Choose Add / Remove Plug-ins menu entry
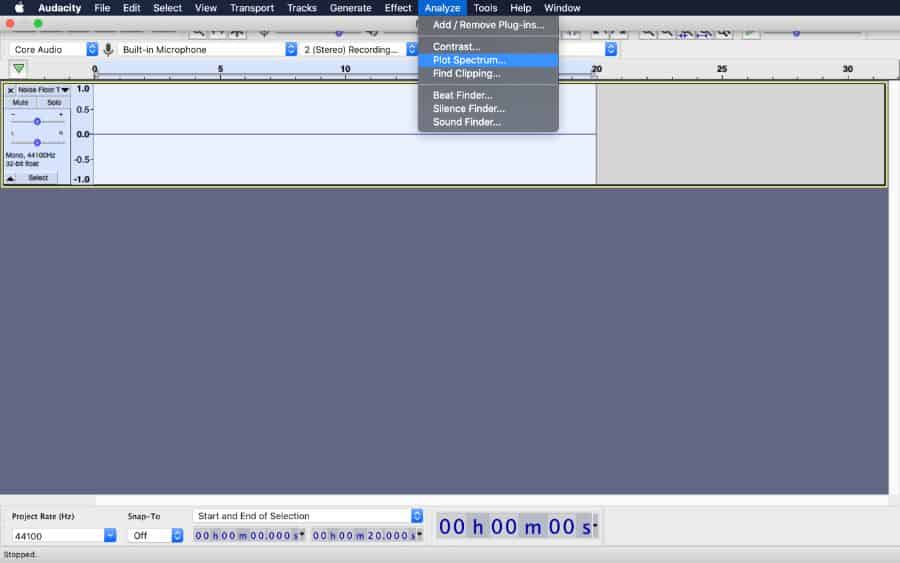The width and height of the screenshot is (900, 563). click(x=488, y=25)
